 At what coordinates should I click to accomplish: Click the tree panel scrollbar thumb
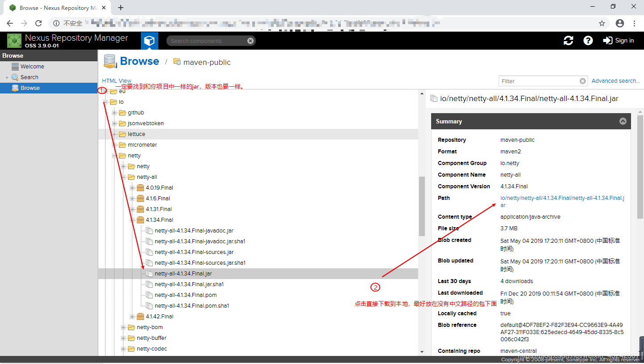click(422, 206)
